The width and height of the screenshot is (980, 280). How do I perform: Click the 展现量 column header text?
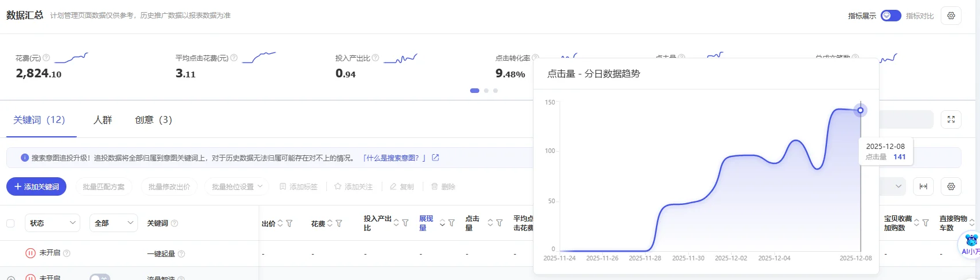click(426, 223)
